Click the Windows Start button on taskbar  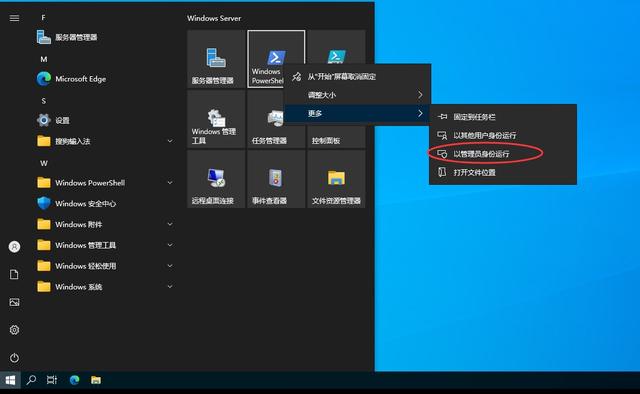coord(10,380)
